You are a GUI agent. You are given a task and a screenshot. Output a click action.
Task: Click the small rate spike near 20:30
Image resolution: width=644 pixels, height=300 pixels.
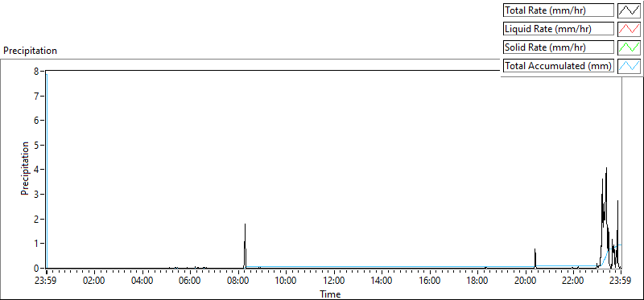pos(535,258)
